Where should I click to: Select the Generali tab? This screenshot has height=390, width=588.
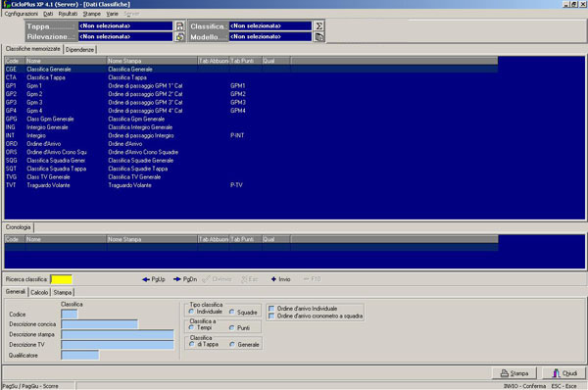click(16, 292)
